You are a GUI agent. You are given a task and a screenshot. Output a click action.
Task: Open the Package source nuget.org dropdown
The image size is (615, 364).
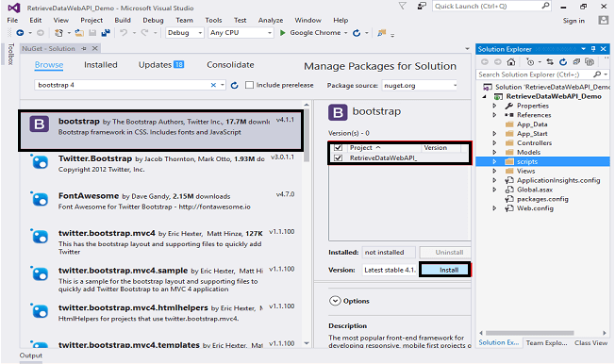pos(420,85)
